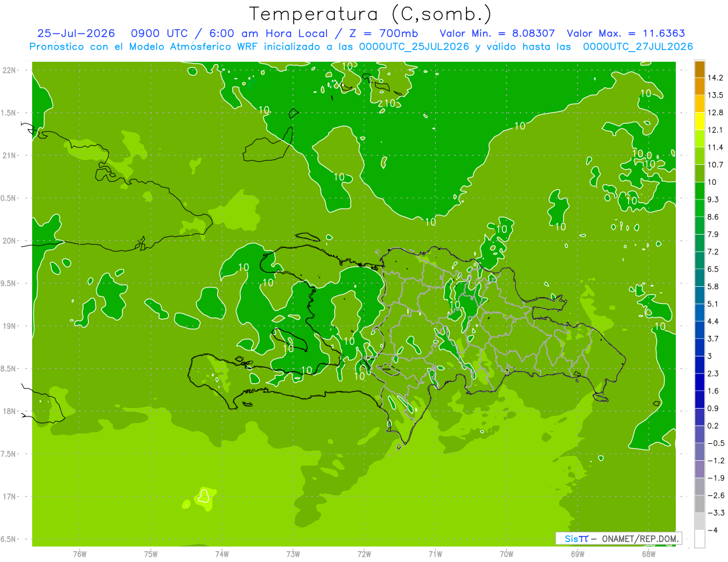Click the "10.7" value on the color scale

point(716,164)
